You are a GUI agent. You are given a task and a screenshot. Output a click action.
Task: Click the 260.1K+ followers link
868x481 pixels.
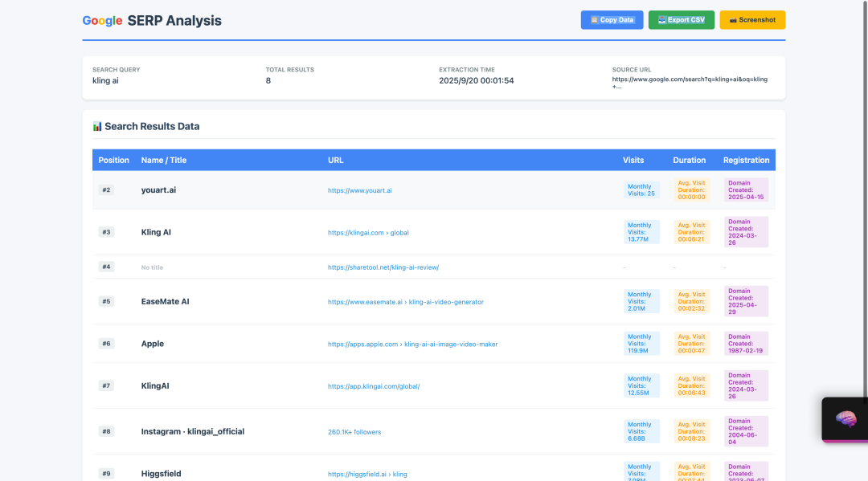click(354, 432)
